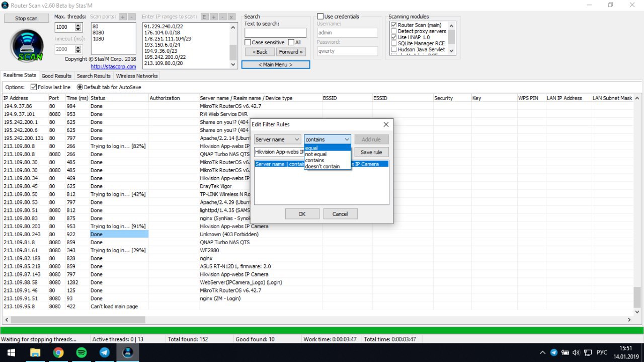Select the existing Server name filter rule
Image resolution: width=644 pixels, height=362 pixels.
(321, 164)
